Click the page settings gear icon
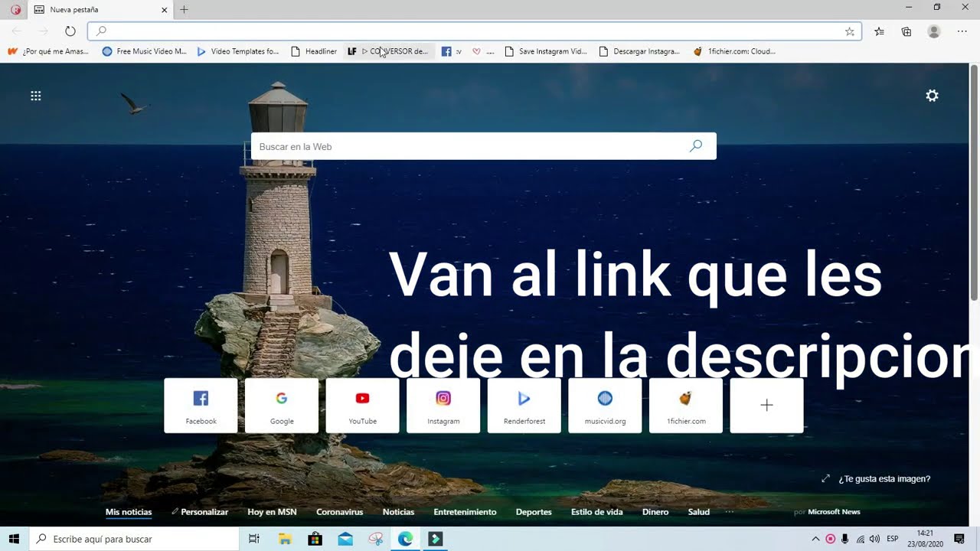 932,96
